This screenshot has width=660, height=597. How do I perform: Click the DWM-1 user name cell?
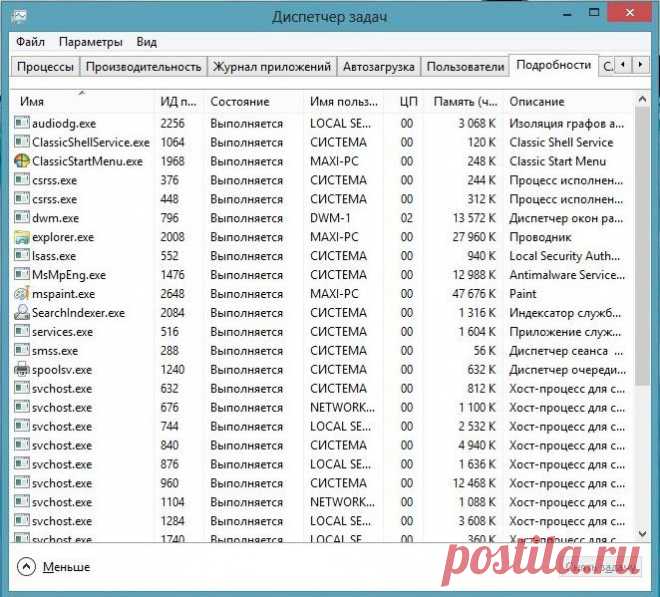(x=330, y=218)
